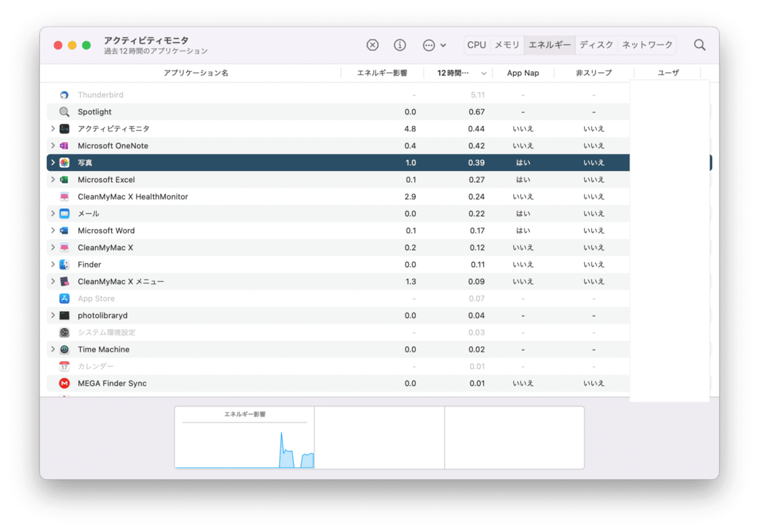Click the Time Machine icon
Screen dimensions: 759x532
pos(64,350)
